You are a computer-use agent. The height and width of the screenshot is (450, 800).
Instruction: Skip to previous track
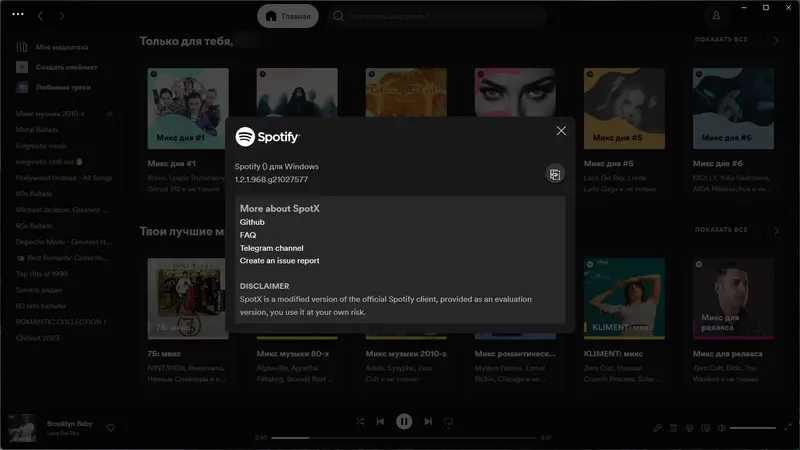[x=380, y=421]
